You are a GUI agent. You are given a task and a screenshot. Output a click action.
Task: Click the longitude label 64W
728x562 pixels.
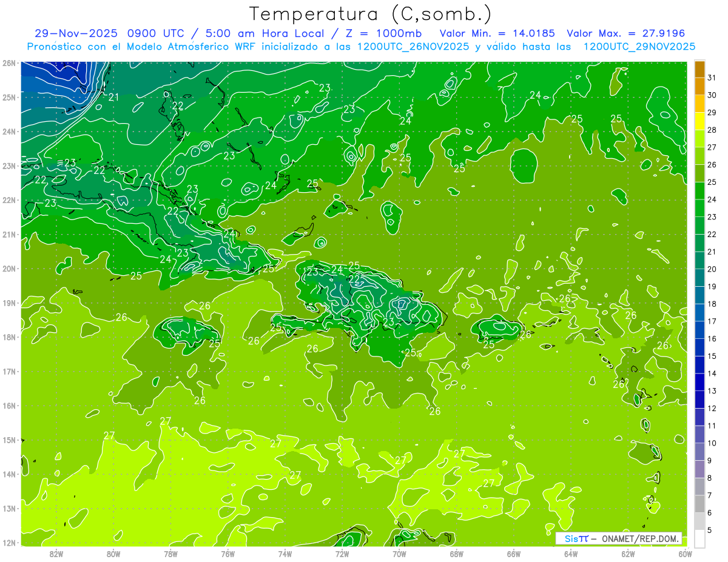(x=571, y=554)
